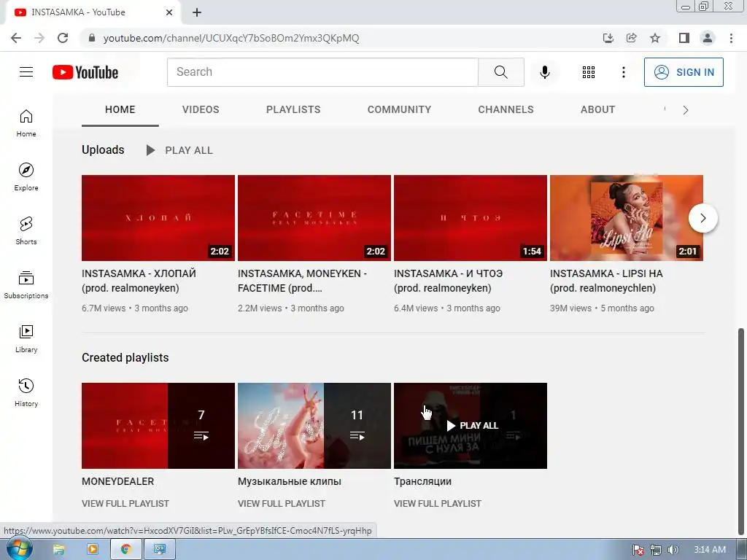747x560 pixels.
Task: Open Windows Explorer from taskbar
Action: click(x=58, y=550)
